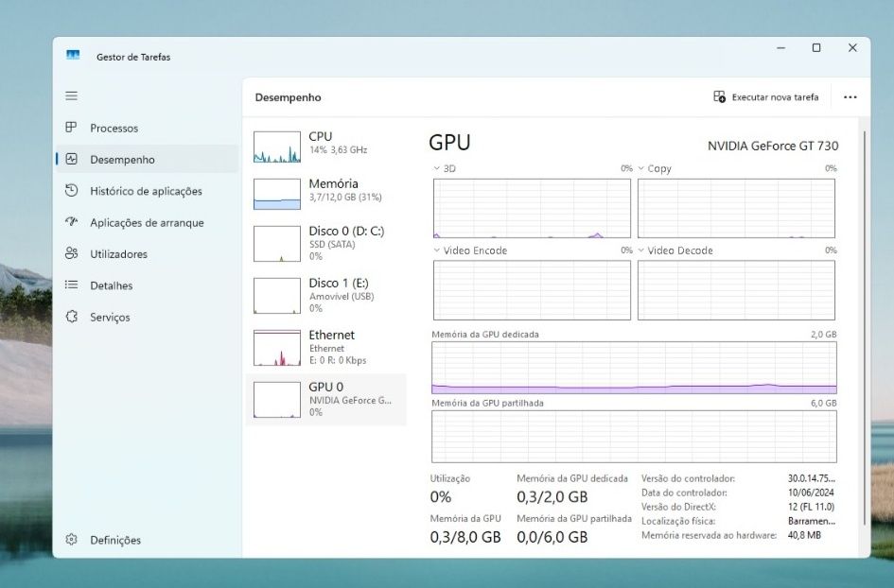
Task: Select the Desempenho page
Action: coord(147,159)
